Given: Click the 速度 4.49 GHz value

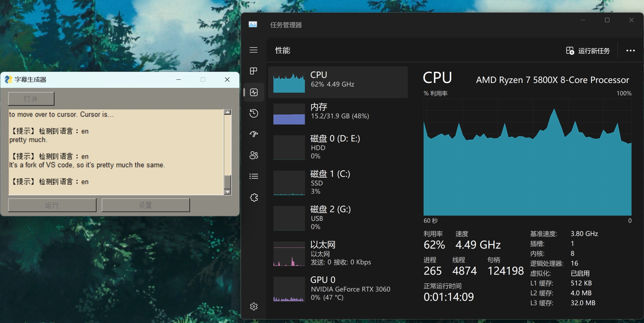Looking at the screenshot, I should [478, 245].
